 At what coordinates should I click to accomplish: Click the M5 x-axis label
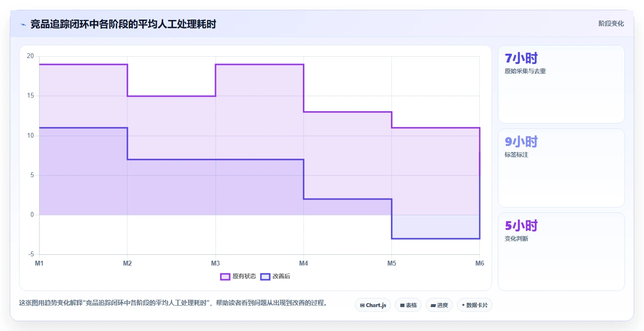pos(392,264)
